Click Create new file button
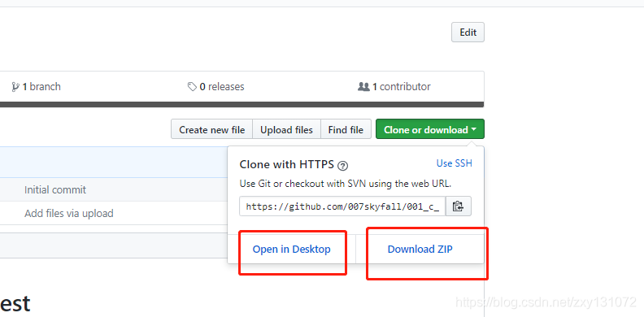This screenshot has width=644, height=317. click(212, 130)
